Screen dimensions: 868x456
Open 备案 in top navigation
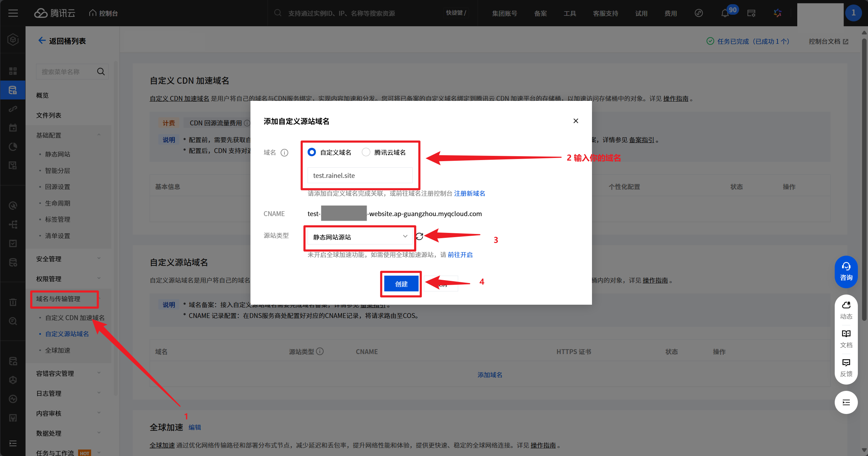click(x=540, y=13)
